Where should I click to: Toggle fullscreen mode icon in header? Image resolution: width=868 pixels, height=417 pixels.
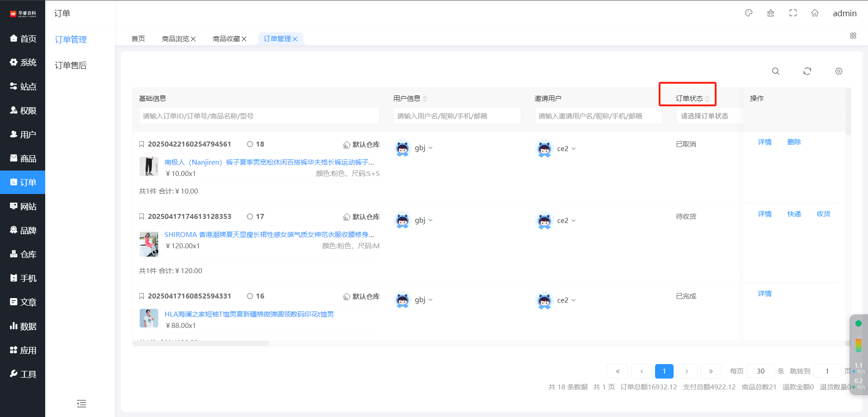[793, 13]
